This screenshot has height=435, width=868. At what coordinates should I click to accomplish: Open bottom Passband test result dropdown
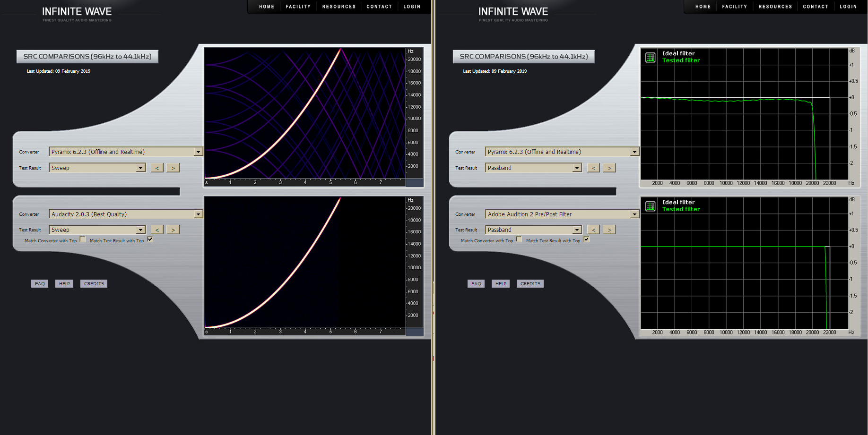point(534,230)
